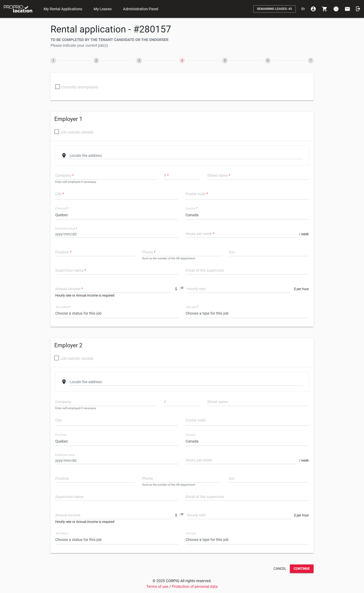Open Employer 2 Job type dropdown
364x593 pixels.
[247, 540]
